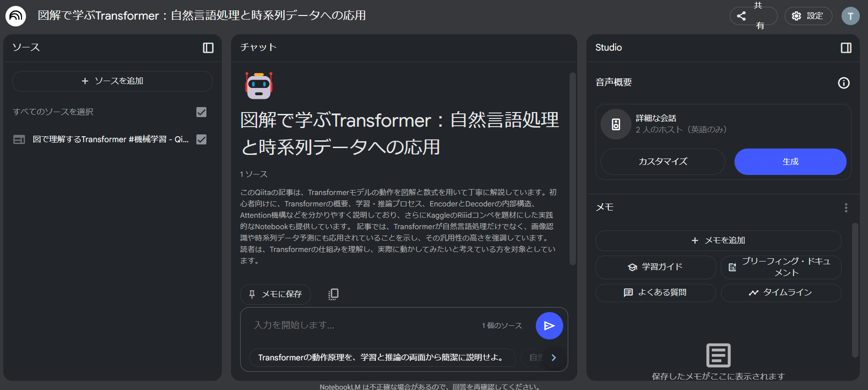The width and height of the screenshot is (868, 390).
Task: Open the source 図で理解するTransformer #機械学習
Action: (111, 139)
